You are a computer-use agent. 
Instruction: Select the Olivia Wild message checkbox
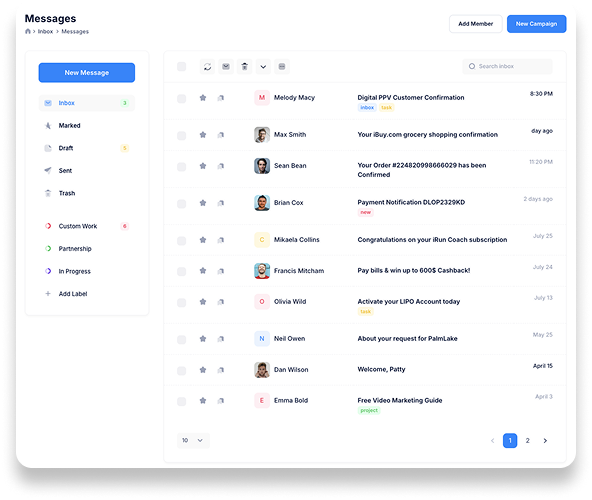pyautogui.click(x=182, y=302)
